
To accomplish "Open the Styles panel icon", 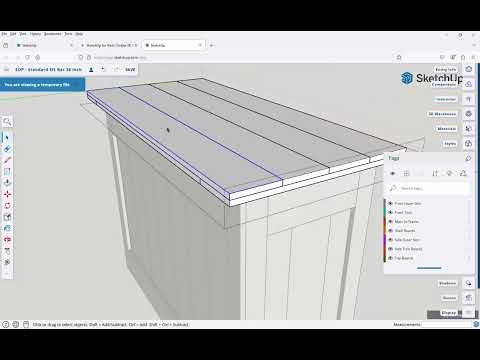I will pyautogui.click(x=469, y=144).
